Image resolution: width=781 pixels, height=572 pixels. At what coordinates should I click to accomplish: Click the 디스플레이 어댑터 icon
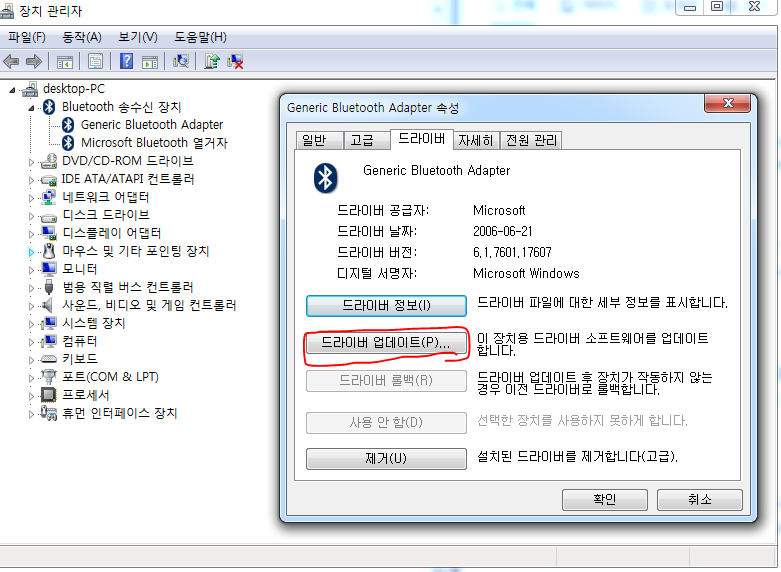click(49, 233)
